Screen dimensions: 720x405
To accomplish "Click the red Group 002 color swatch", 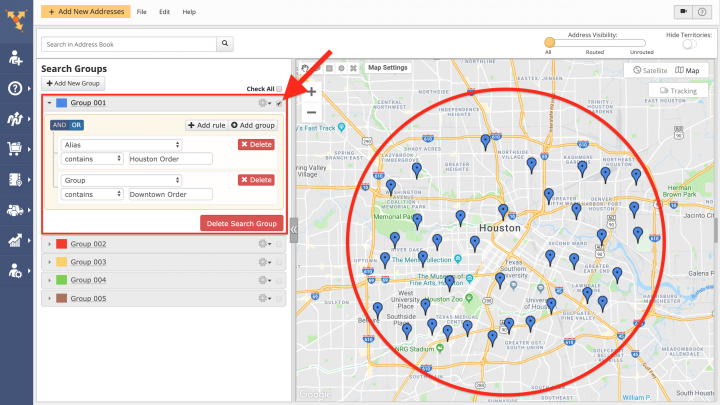I will (62, 244).
